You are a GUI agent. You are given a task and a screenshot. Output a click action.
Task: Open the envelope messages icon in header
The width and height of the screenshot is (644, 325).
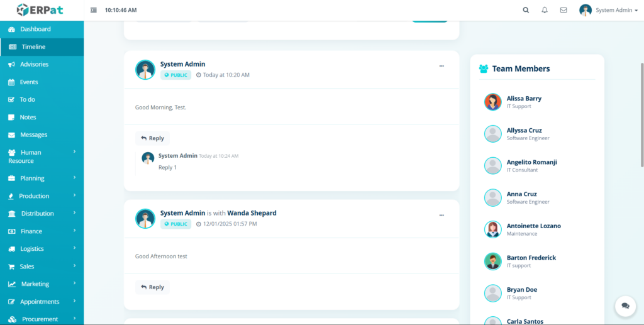click(563, 10)
